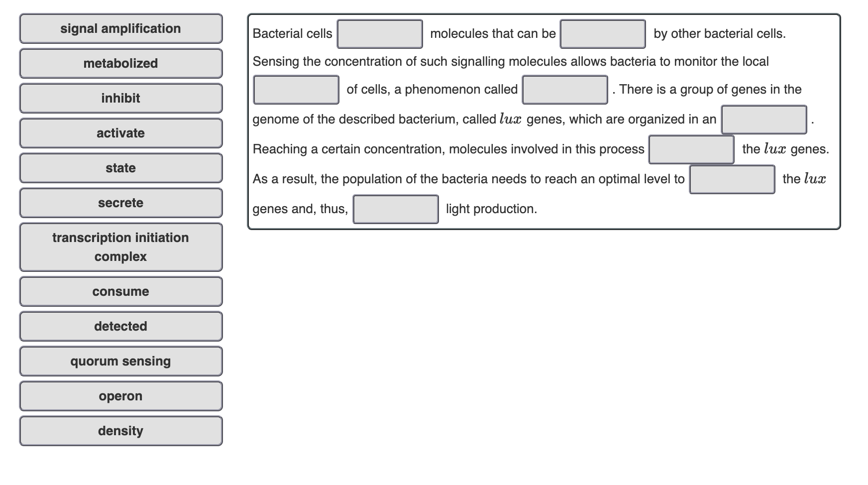This screenshot has height=485, width=868.
Task: Select the 'consume' word tile
Action: [x=120, y=291]
